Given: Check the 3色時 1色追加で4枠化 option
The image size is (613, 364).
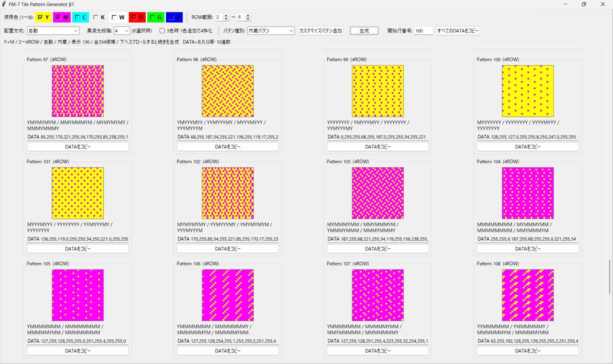Looking at the screenshot, I should tap(186, 31).
